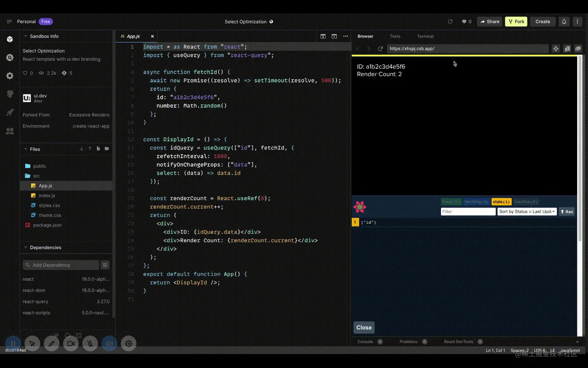Change the Spaces: 2 indentation setting
This screenshot has height=368, width=588.
(520, 350)
